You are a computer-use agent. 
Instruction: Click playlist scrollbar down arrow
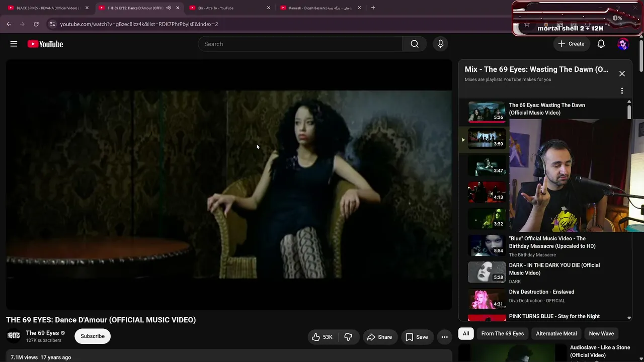629,318
